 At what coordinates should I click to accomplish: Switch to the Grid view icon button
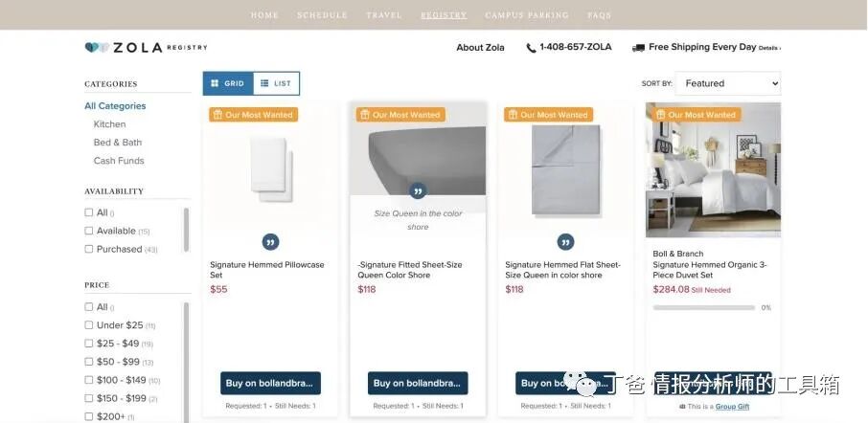coord(228,83)
